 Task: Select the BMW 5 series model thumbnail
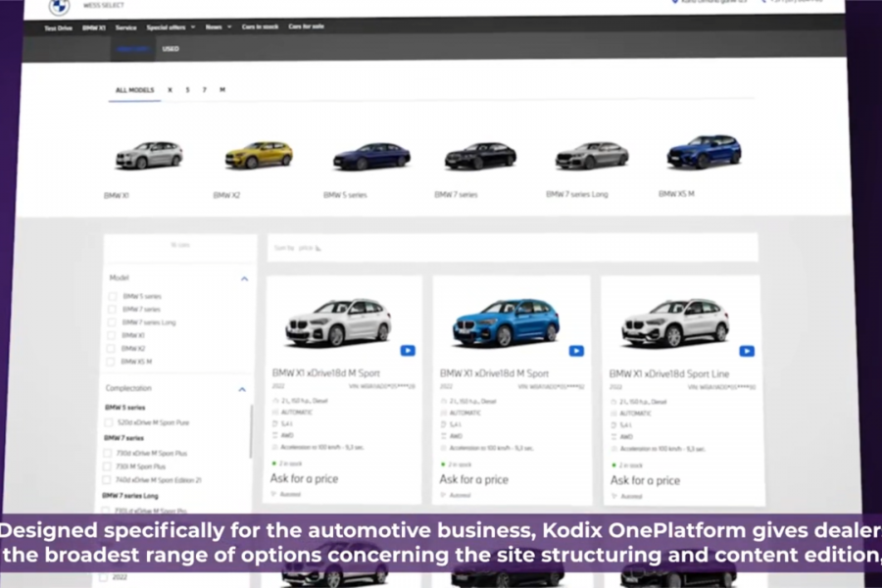tap(371, 156)
